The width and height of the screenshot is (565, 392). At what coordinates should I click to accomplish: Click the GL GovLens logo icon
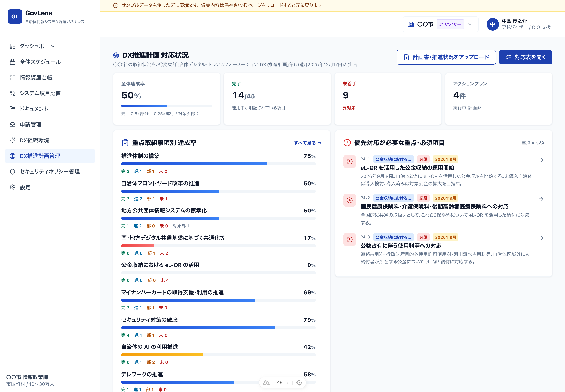point(15,16)
